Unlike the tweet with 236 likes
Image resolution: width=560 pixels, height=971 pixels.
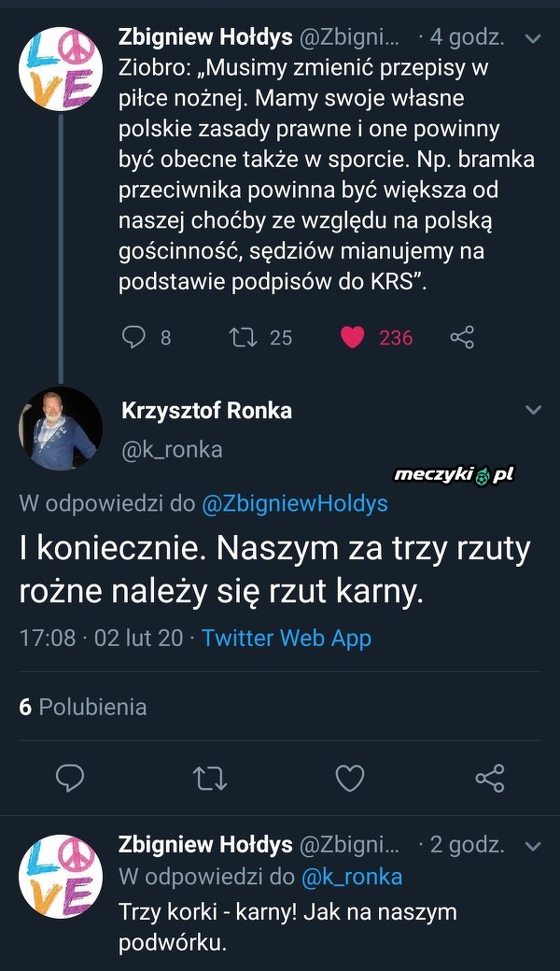coord(352,337)
